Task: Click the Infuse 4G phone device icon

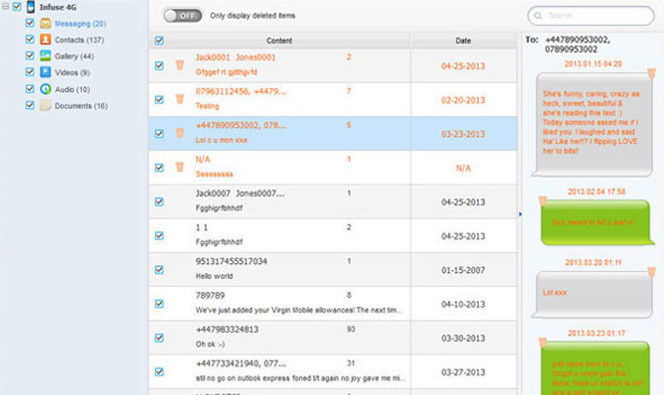Action: 30,7
